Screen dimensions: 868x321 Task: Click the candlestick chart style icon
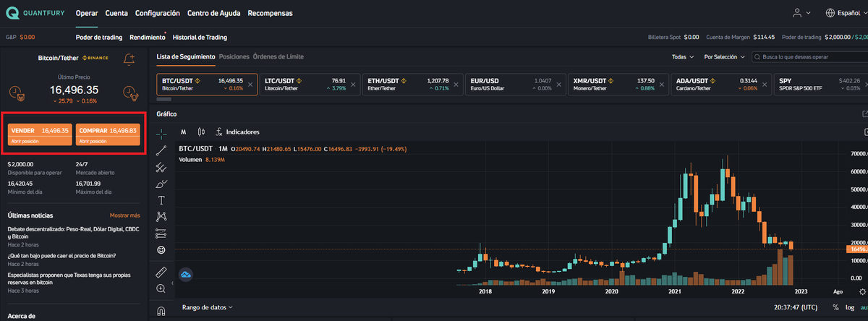tap(201, 132)
